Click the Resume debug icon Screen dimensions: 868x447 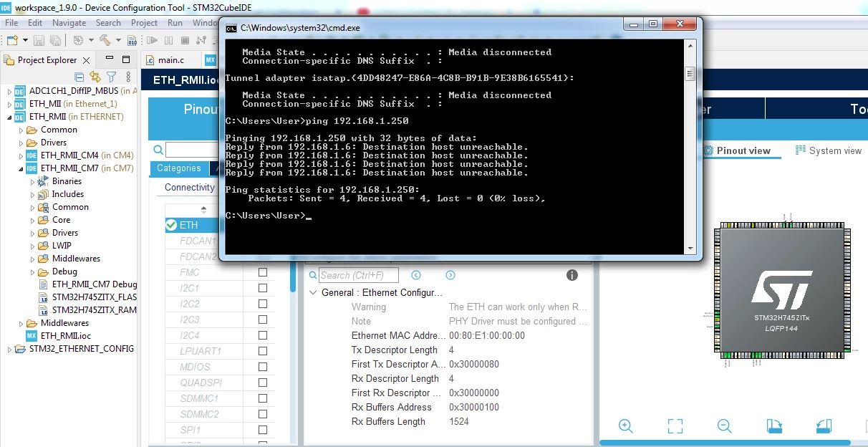[152, 40]
